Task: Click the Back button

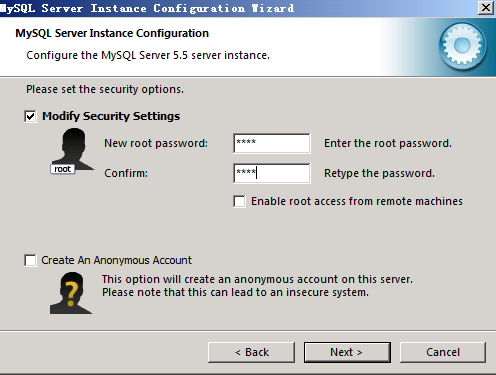Action: 251,352
